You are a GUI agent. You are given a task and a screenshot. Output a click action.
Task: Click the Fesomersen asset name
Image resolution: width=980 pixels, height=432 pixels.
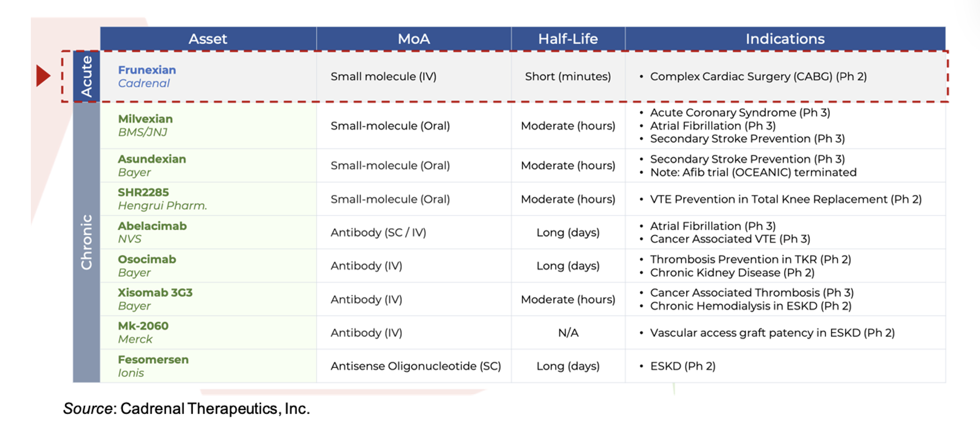click(153, 360)
